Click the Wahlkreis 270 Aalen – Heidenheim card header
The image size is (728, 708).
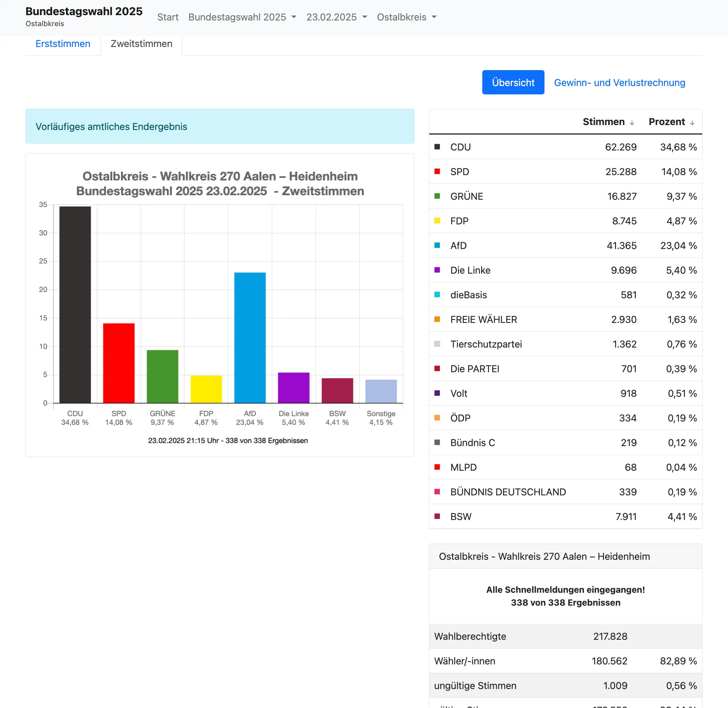point(565,556)
